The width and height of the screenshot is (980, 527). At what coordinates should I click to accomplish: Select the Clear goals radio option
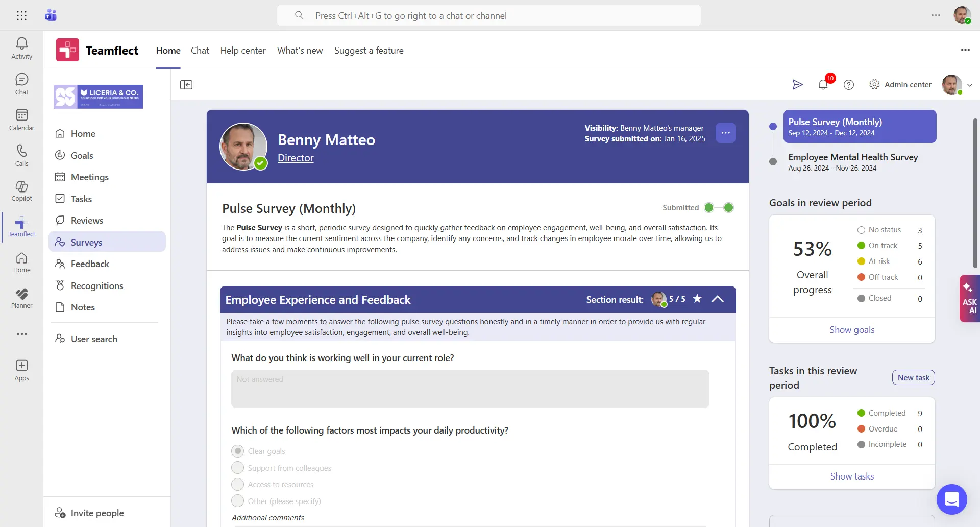coord(237,451)
